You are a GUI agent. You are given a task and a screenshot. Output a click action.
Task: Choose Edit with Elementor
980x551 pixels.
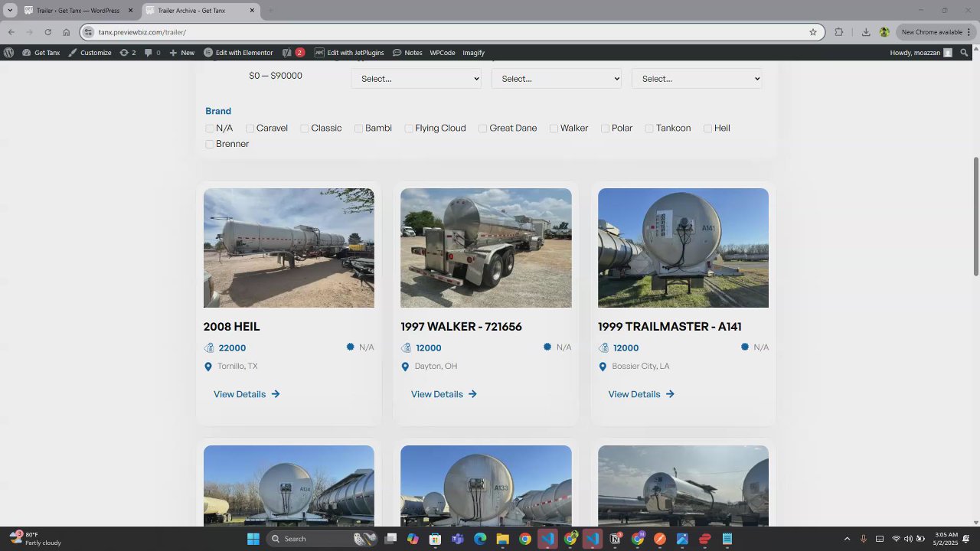point(238,53)
